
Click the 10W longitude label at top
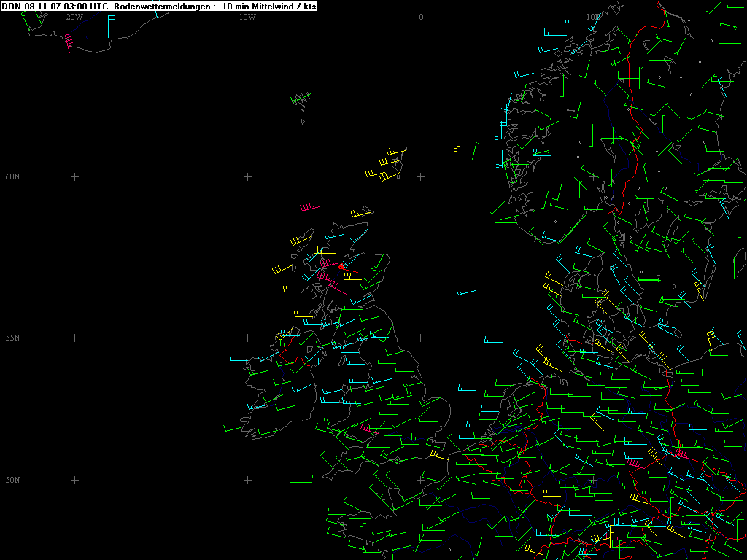coord(247,17)
